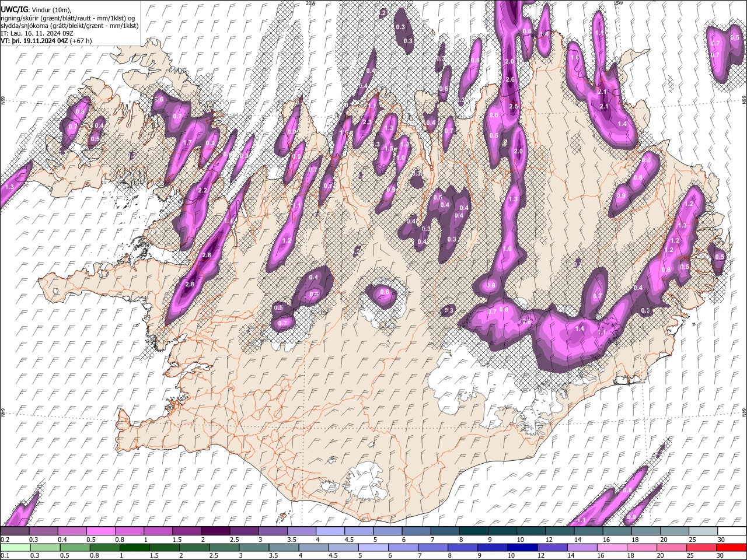Pick the dark teal upper swatch at 8

[473, 531]
